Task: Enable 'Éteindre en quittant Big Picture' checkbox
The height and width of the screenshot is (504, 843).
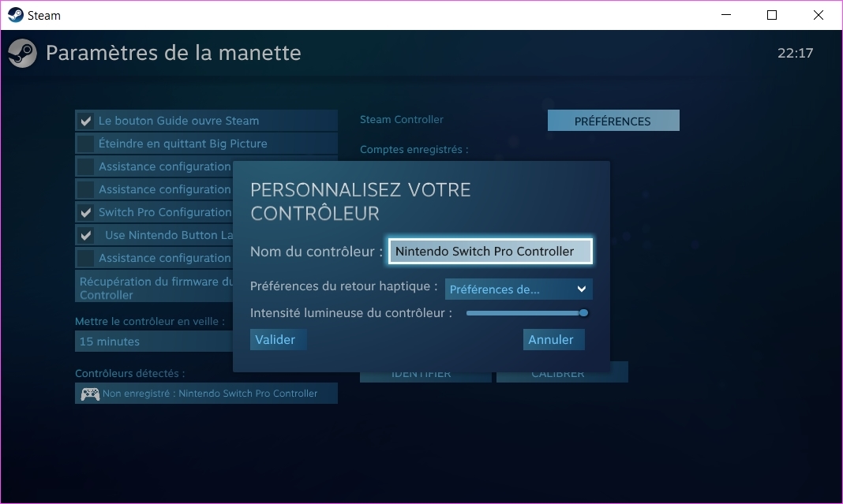Action: 86,144
